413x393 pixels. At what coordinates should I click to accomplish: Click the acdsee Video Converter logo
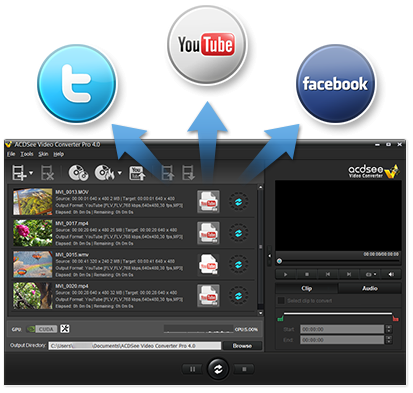click(373, 171)
